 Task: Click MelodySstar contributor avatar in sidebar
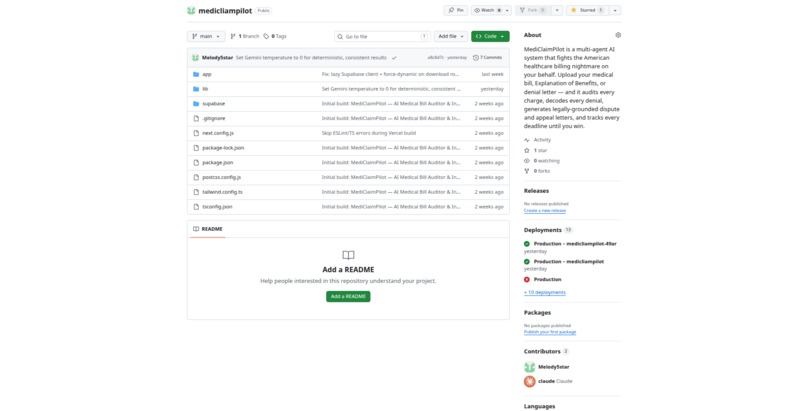(529, 367)
